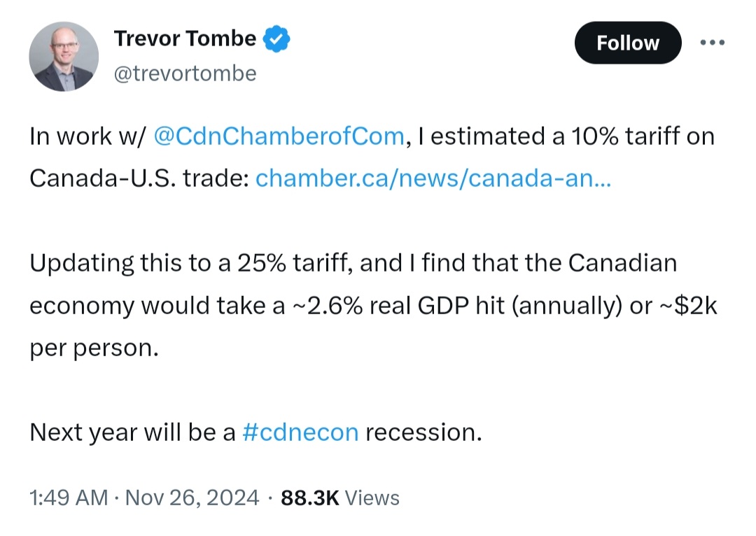Open the chamber.ca news article link
This screenshot has width=756, height=536.
pyautogui.click(x=433, y=178)
